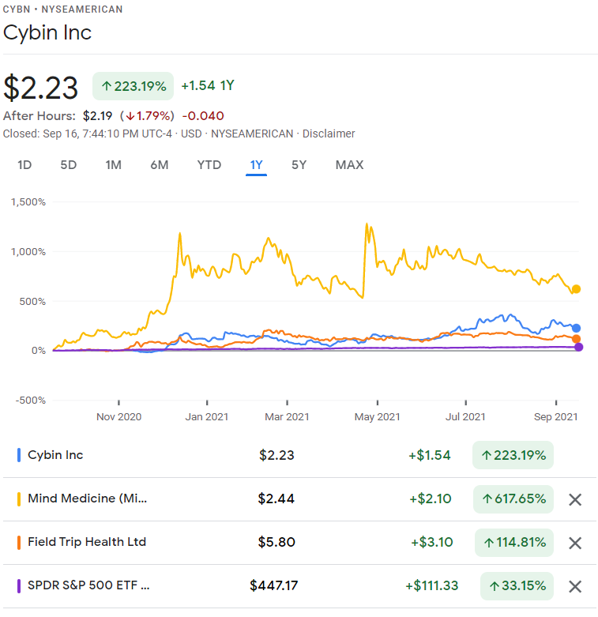Click the purple S&P 500 endpoint dot

click(x=578, y=347)
